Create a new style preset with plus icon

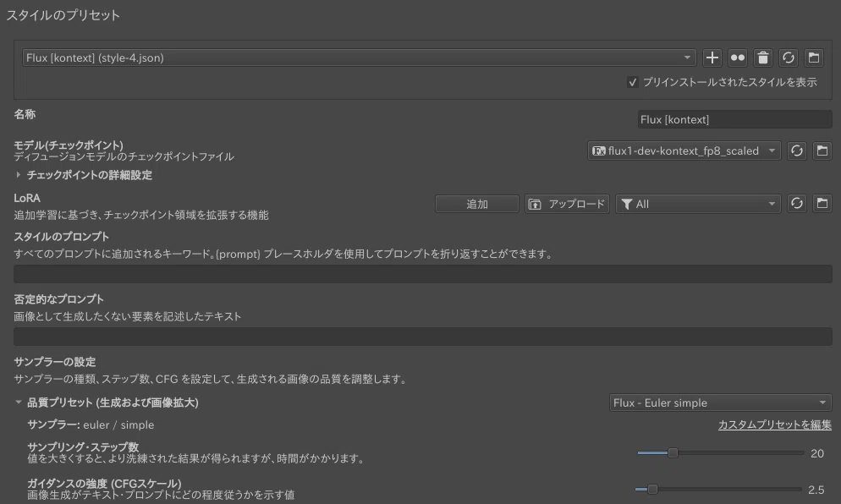[712, 58]
